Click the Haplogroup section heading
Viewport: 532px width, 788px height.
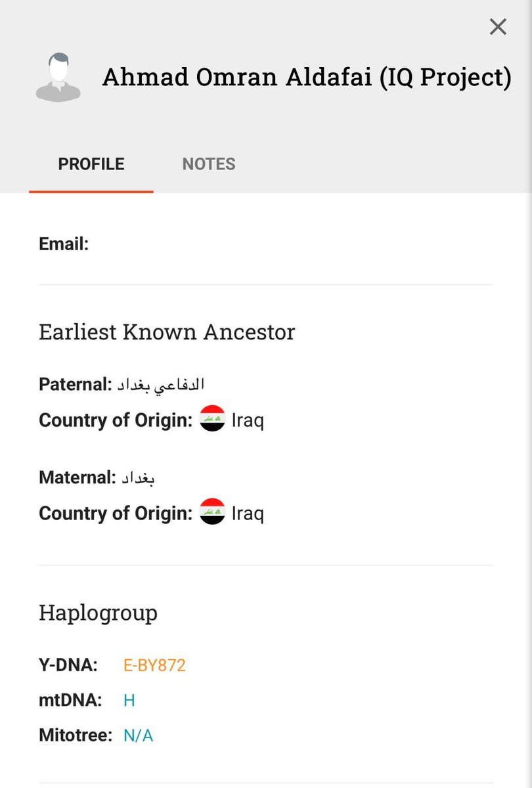98,613
